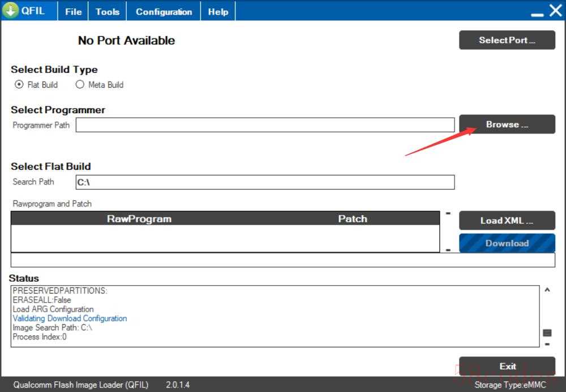Screen dimensions: 566x392
Task: Click the Search Path text field
Action: coord(265,182)
